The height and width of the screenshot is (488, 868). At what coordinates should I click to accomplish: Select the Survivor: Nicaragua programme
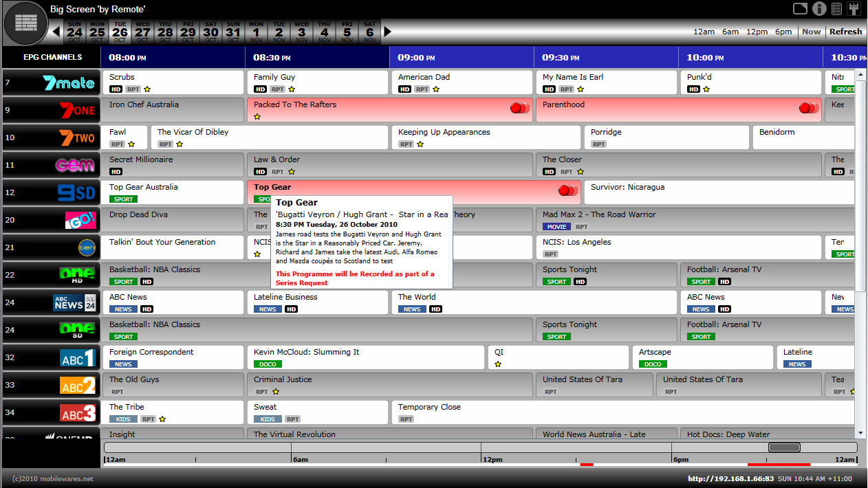[x=719, y=192]
